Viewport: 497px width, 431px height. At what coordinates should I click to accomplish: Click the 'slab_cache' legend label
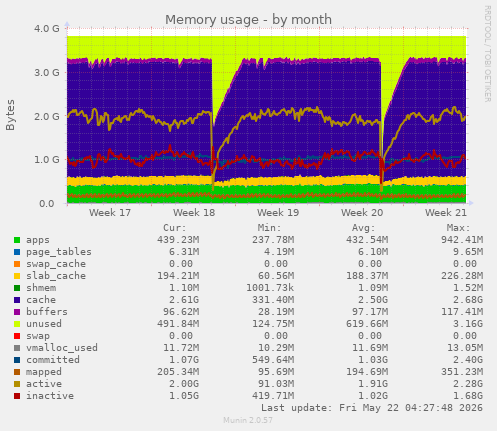(56, 276)
